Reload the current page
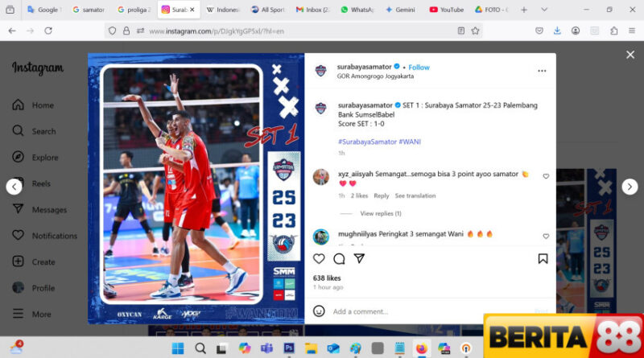Viewport: 644px width, 358px height. tap(48, 31)
